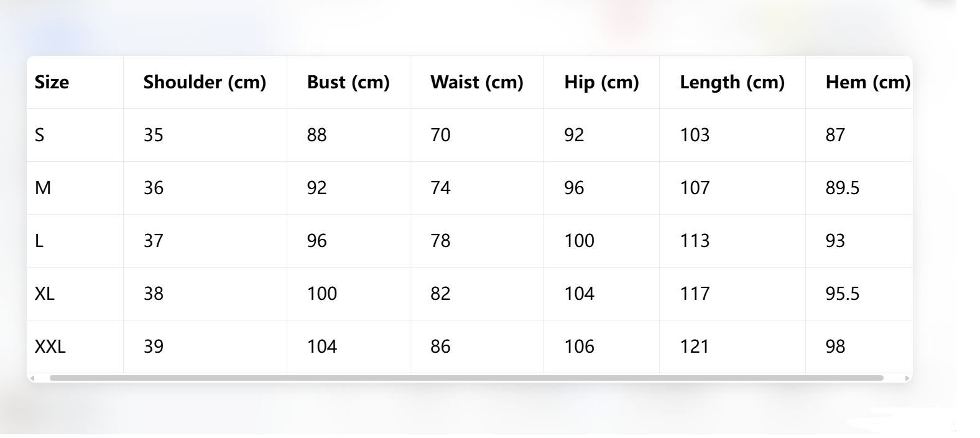Screen dimensions: 980x438
Task: Select the size L row label
Action: [40, 240]
